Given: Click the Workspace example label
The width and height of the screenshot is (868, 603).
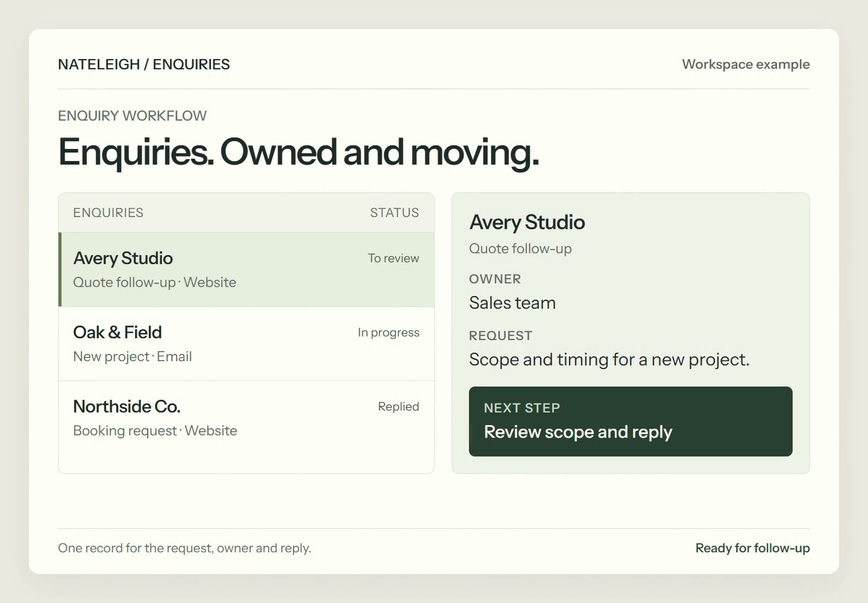Looking at the screenshot, I should click(746, 65).
